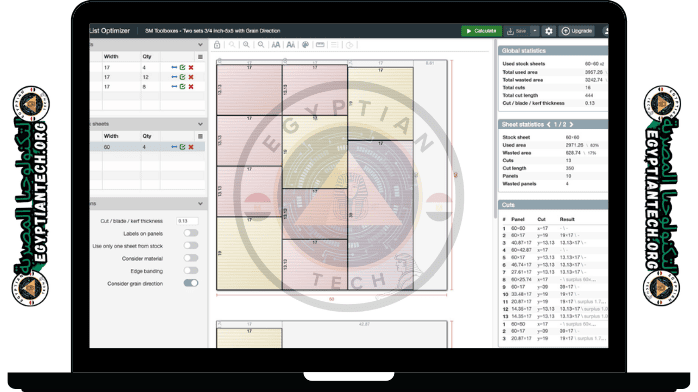This screenshot has height=392, width=698.
Task: Select cut row 9 with y=39 cut
Action: click(554, 287)
